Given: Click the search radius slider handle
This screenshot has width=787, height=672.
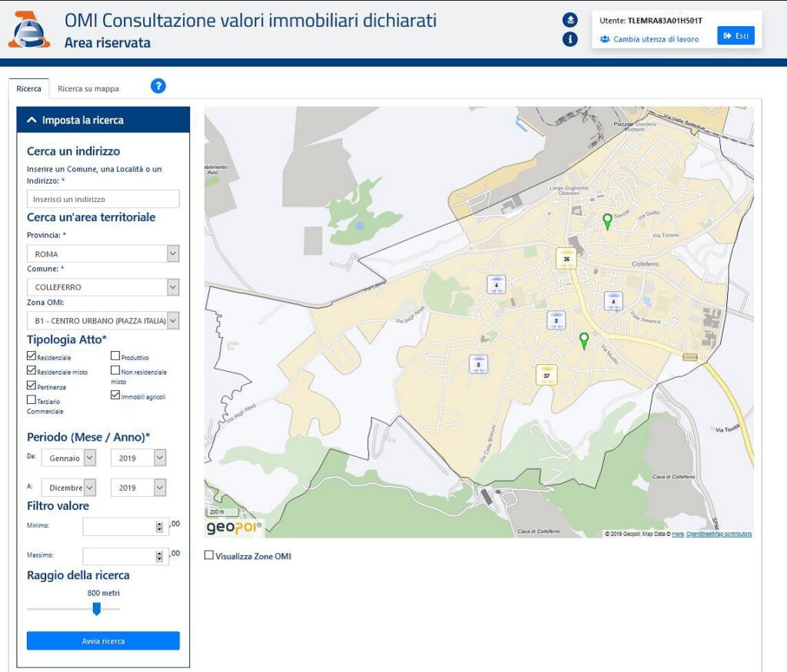Looking at the screenshot, I should pos(97,609).
